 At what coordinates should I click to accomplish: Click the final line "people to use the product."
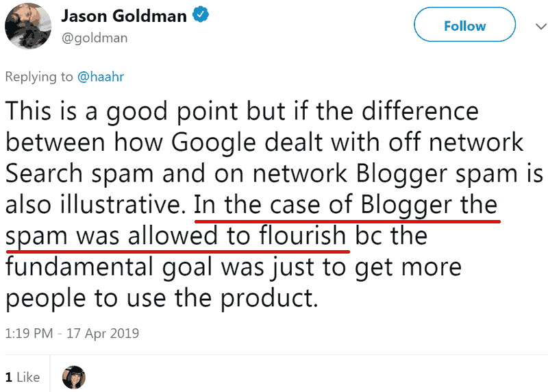click(x=162, y=299)
